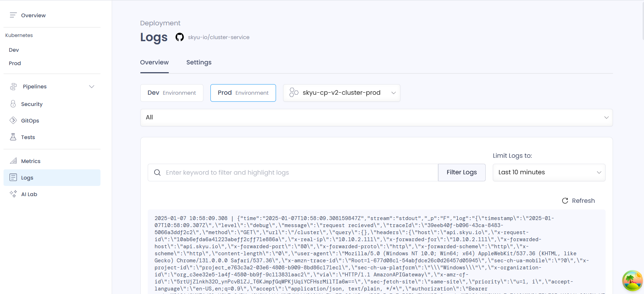Click the page scrollbar on right edge

click(x=643, y=21)
